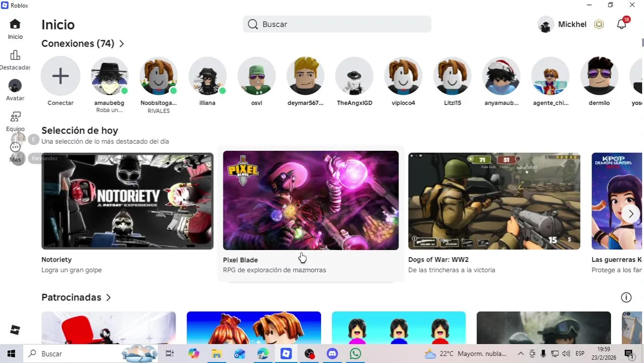Show next games in Selección de hoy

[630, 214]
